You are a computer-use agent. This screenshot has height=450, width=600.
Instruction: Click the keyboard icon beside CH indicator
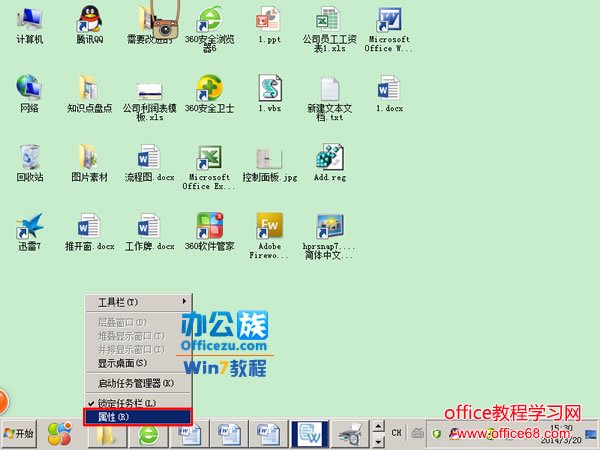click(417, 433)
